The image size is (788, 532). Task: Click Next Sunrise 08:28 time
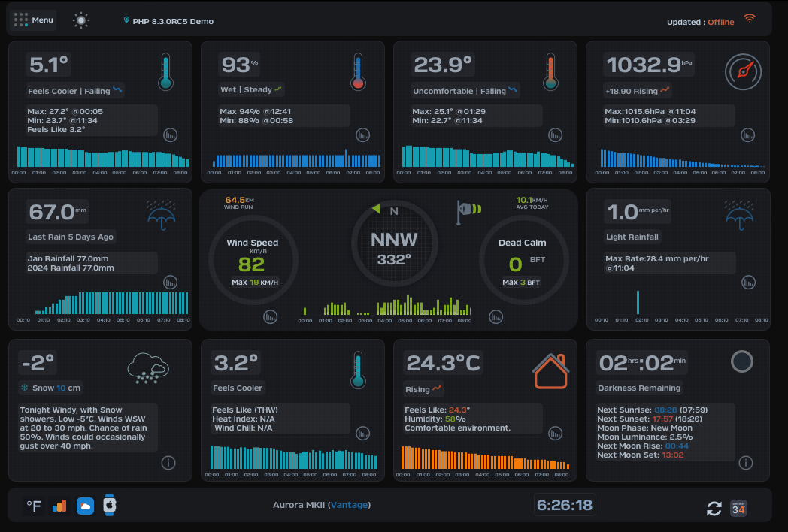pyautogui.click(x=665, y=410)
